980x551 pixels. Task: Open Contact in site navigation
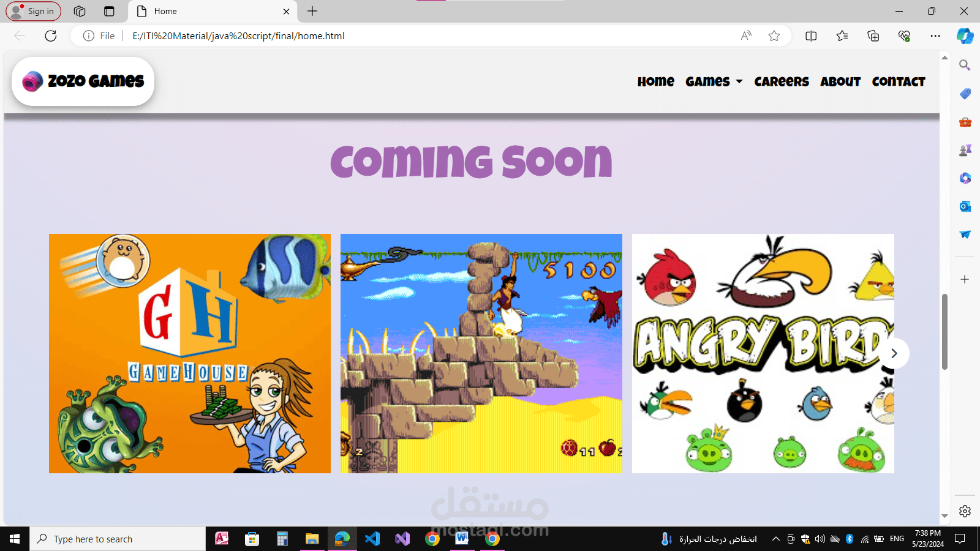click(899, 81)
